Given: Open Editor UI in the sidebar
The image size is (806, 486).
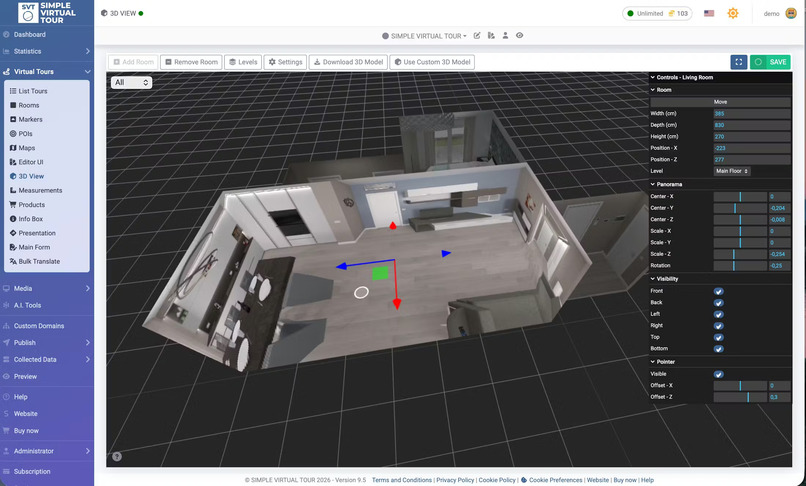Looking at the screenshot, I should (x=31, y=162).
